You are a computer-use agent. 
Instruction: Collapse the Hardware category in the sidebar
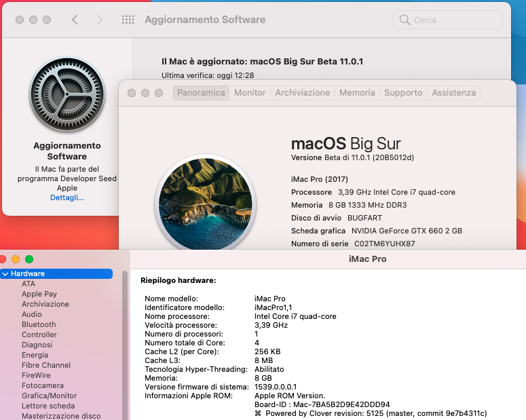[x=5, y=274]
